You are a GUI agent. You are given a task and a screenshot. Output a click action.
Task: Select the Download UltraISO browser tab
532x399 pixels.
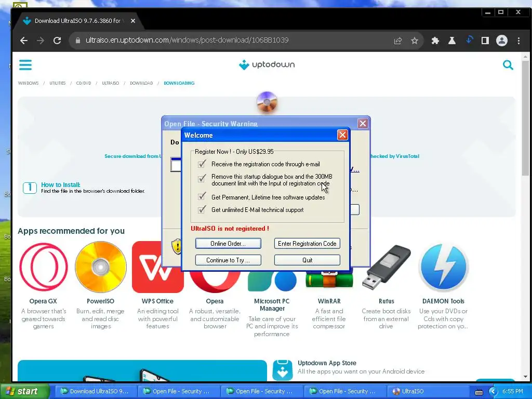coord(77,21)
